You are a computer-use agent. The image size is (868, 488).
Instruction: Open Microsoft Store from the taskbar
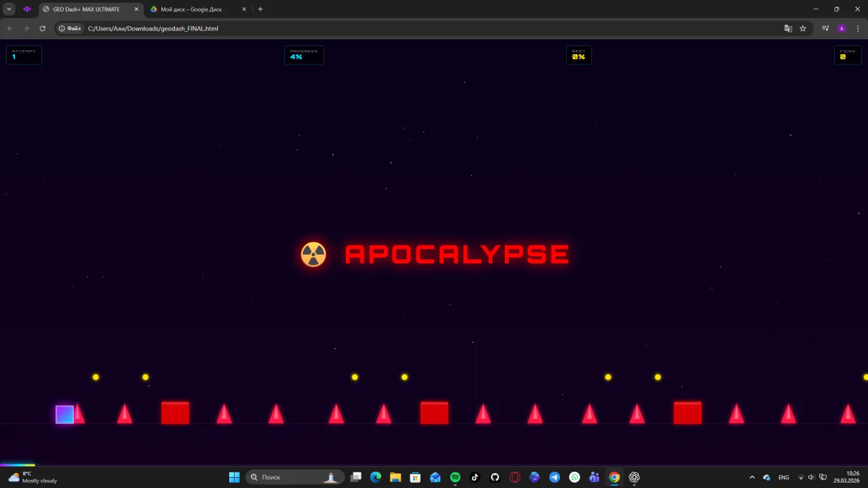click(x=415, y=477)
